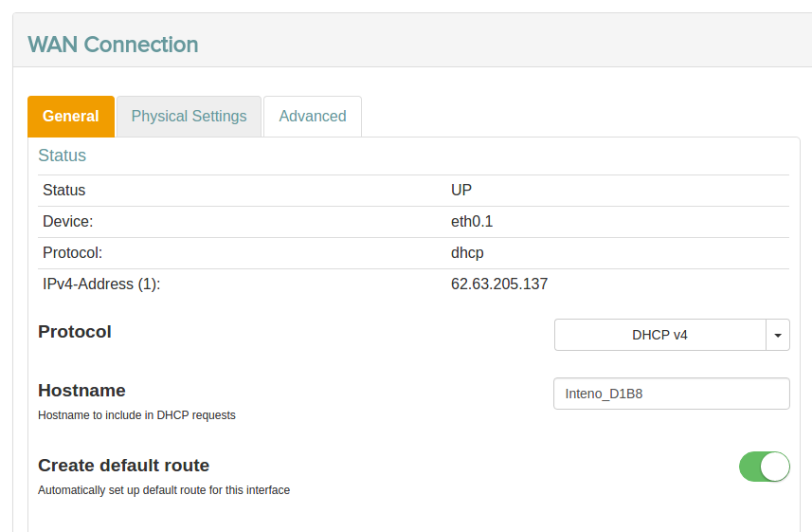Click the Status section heading
The width and height of the screenshot is (812, 532).
62,156
